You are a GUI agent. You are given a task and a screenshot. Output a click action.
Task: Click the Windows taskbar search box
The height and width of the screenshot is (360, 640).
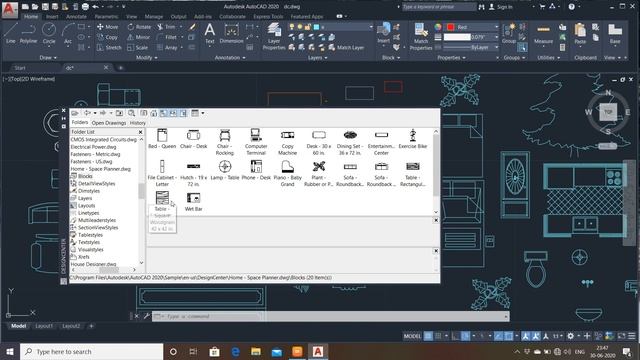click(91, 351)
